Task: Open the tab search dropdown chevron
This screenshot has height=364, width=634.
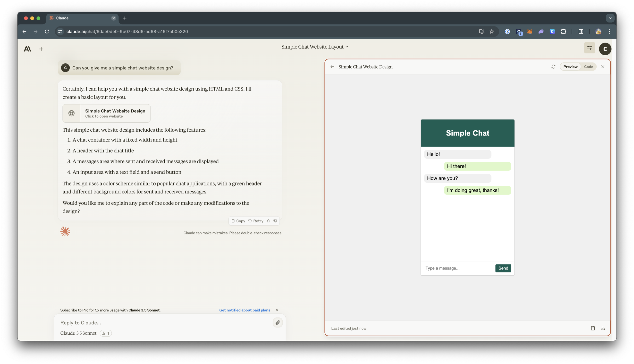Action: pos(610,18)
